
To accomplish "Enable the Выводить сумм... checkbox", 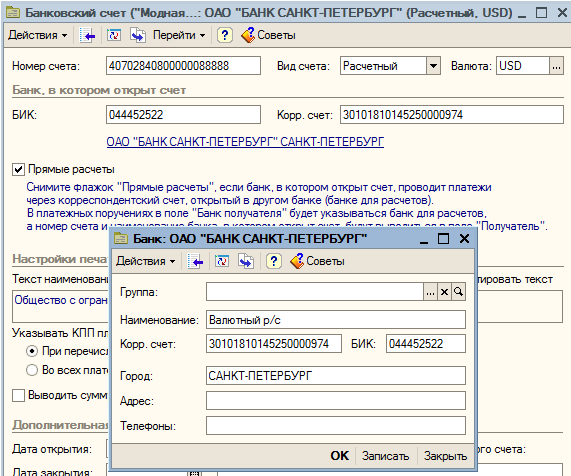I will coord(18,395).
